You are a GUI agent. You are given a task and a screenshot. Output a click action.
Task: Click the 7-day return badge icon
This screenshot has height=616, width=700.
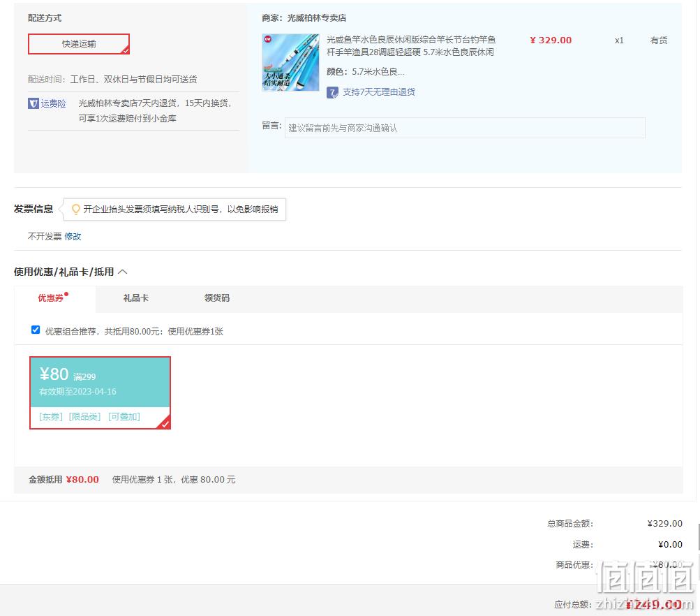pyautogui.click(x=332, y=92)
